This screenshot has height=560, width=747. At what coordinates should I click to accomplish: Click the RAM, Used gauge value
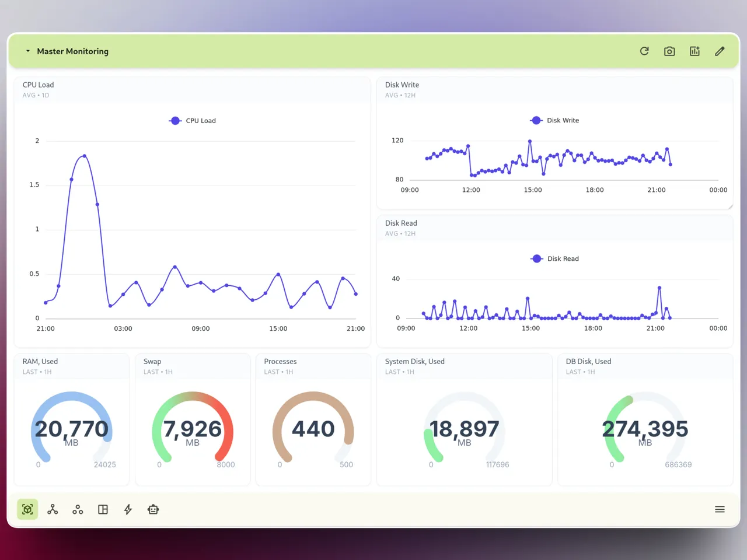72,430
